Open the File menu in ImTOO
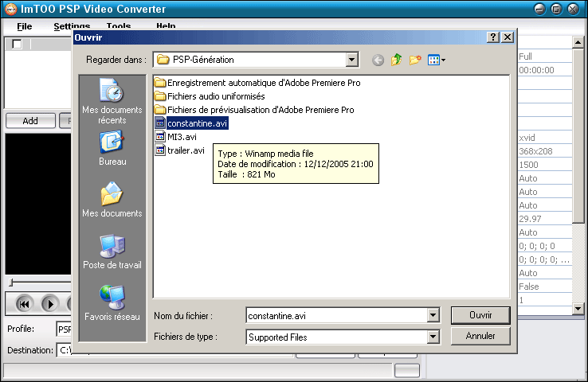This screenshot has width=588, height=382. tap(25, 26)
